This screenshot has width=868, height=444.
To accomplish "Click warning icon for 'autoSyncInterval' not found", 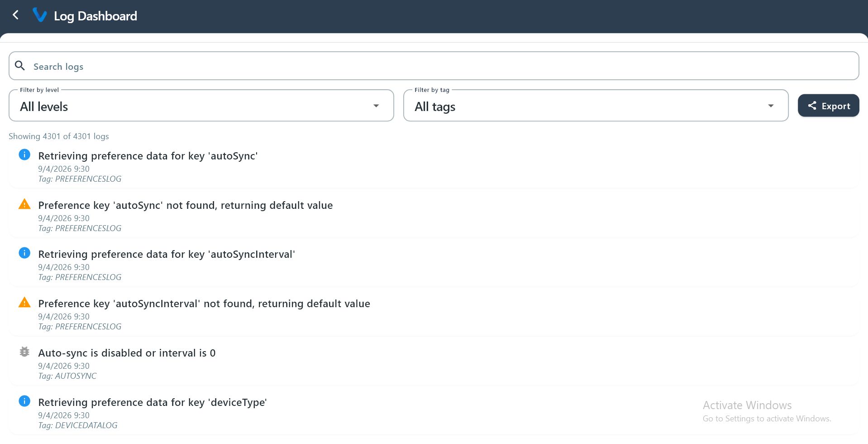I will tap(24, 302).
